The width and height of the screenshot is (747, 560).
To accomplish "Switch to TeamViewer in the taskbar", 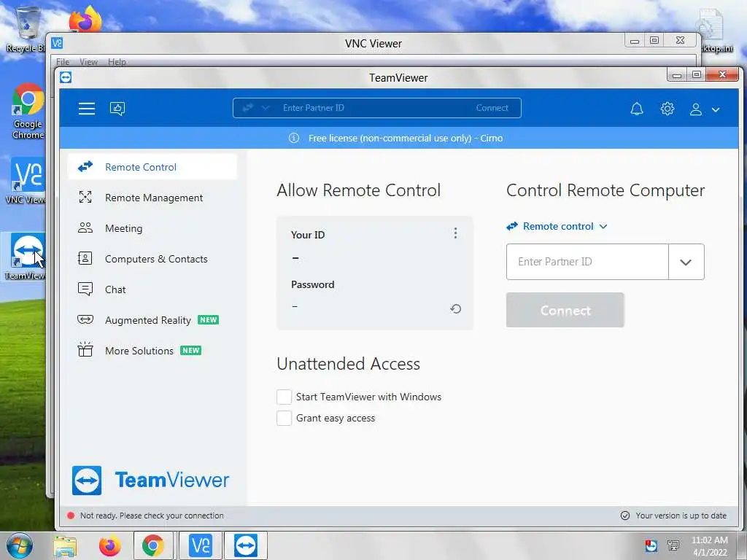I will pyautogui.click(x=245, y=545).
